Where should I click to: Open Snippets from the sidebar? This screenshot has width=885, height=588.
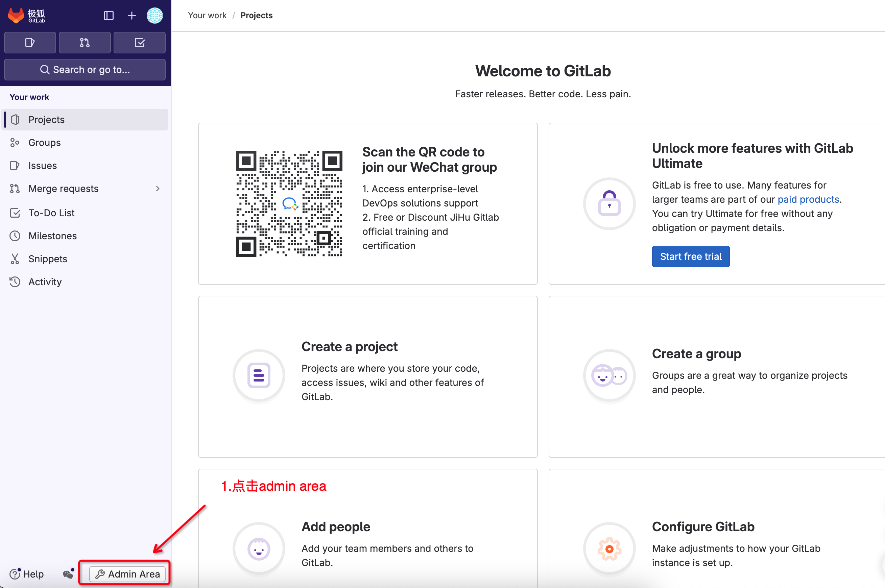point(48,259)
